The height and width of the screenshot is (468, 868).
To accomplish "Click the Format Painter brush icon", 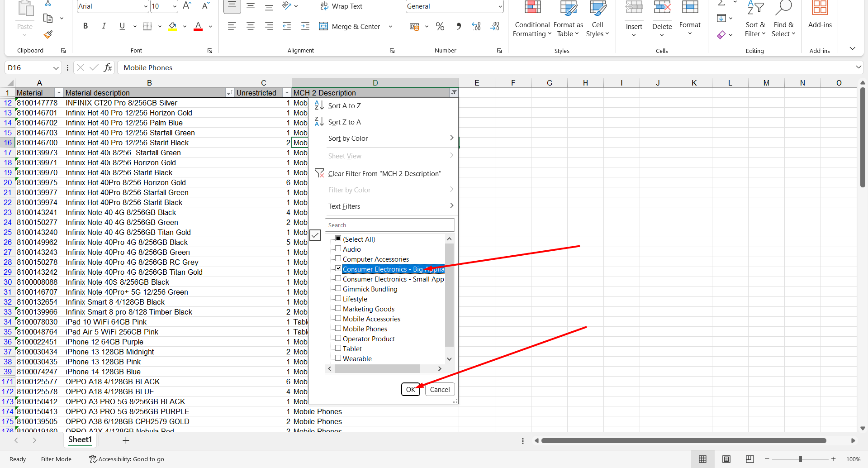I will (48, 34).
